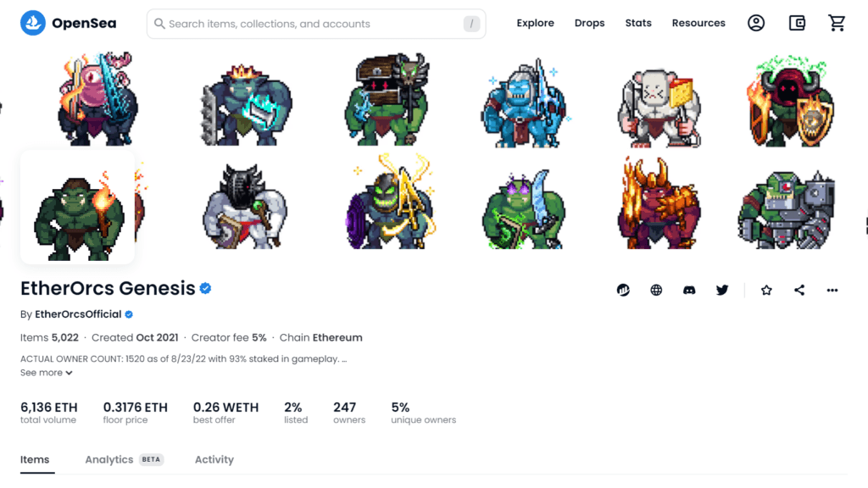868x488 pixels.
Task: Switch to the Activity tab
Action: 214,460
